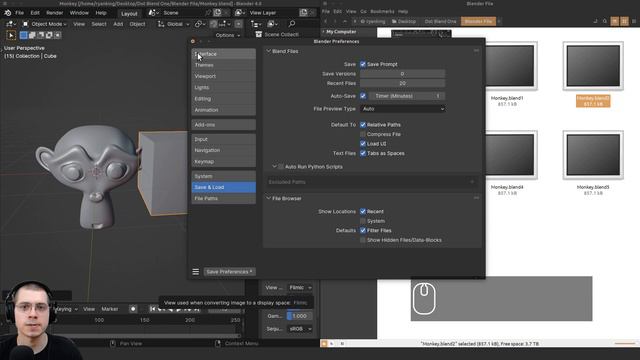Select the tweak cursor tool icon
Viewport: 640px width, 360px height.
coord(11,36)
